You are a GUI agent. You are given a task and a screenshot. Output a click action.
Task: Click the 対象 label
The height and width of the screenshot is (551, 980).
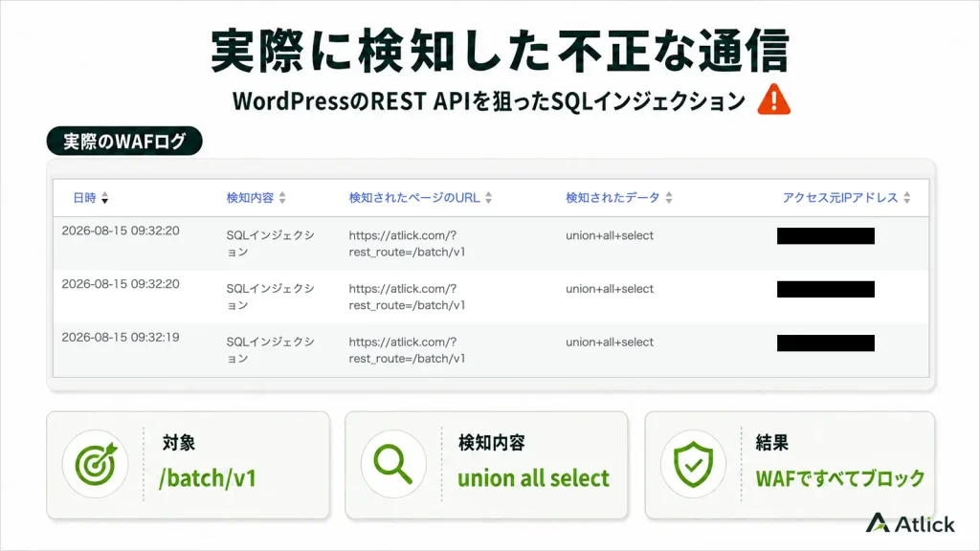tap(179, 442)
